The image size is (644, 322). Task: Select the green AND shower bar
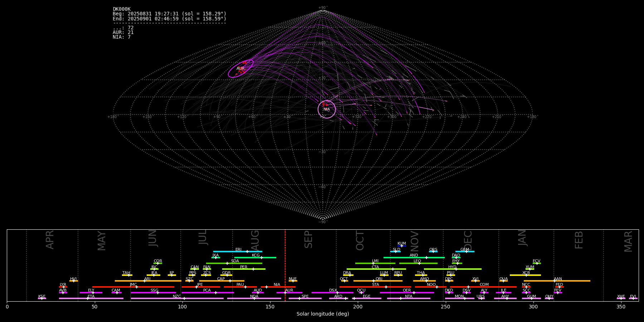click(404, 258)
